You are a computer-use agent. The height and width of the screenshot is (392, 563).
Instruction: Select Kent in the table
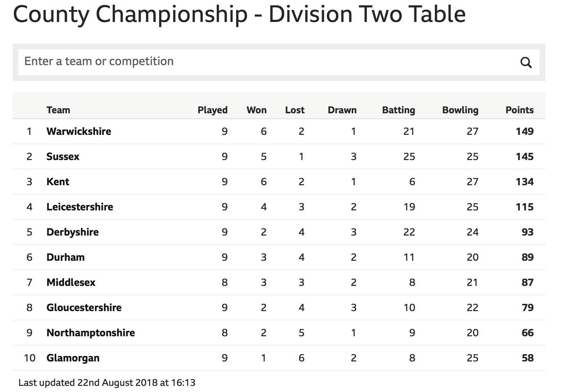[58, 182]
